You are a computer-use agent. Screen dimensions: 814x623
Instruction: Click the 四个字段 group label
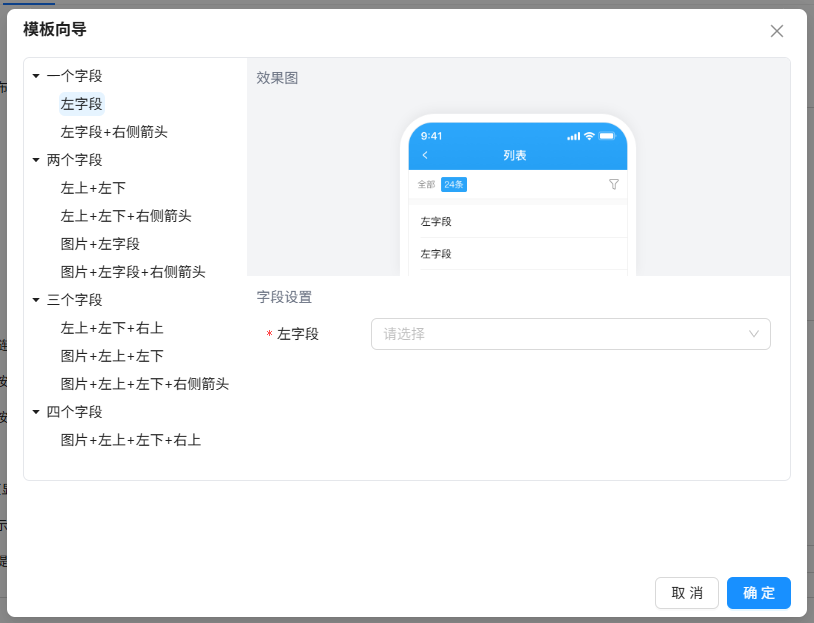(x=74, y=412)
